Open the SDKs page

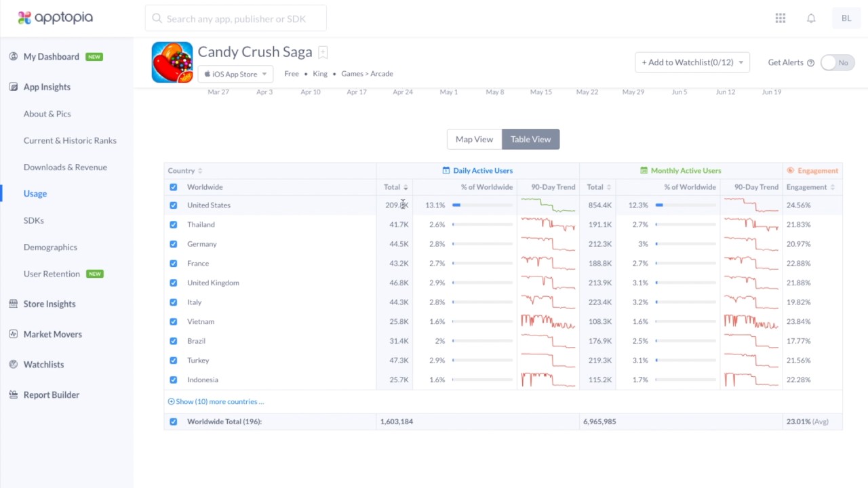(x=34, y=220)
